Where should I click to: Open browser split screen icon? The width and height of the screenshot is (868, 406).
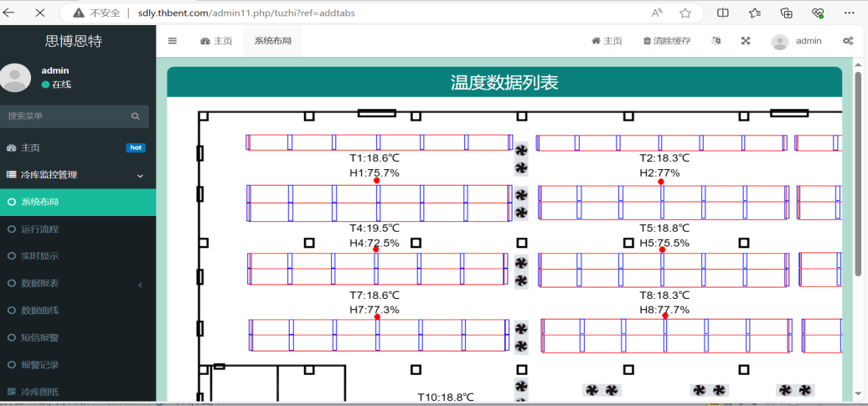pyautogui.click(x=723, y=13)
